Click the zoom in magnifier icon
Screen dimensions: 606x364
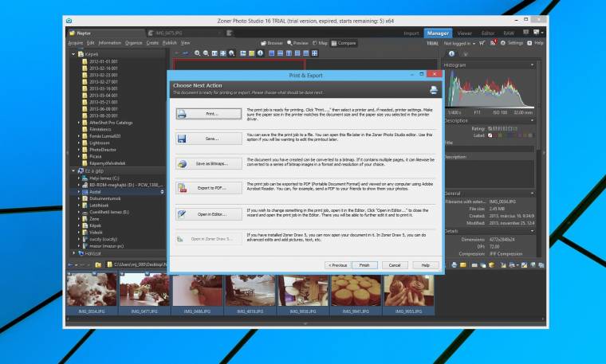tap(197, 53)
